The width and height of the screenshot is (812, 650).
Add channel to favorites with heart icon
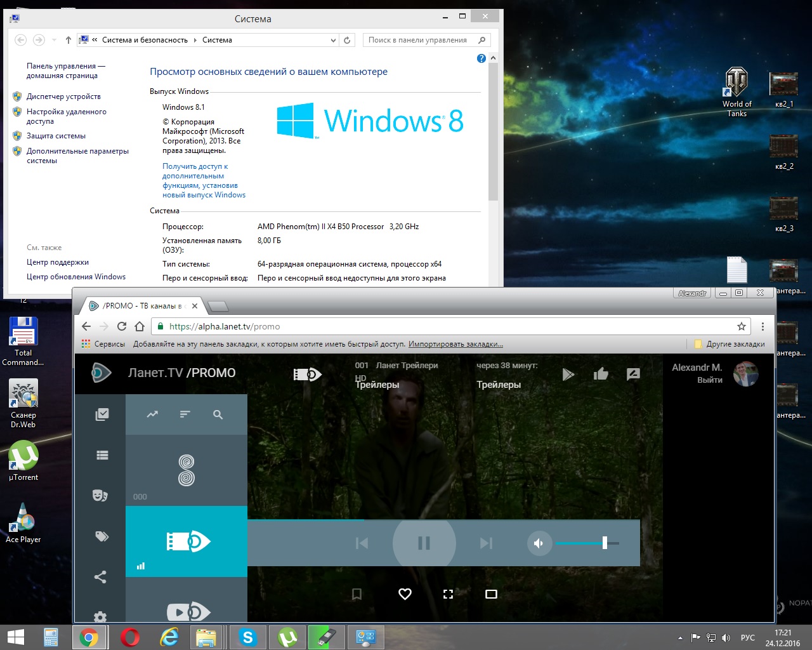point(405,594)
